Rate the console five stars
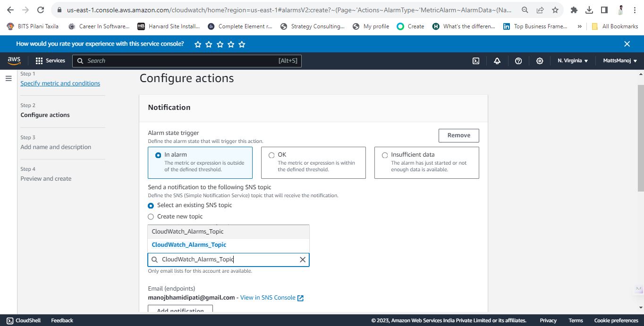 [x=242, y=44]
